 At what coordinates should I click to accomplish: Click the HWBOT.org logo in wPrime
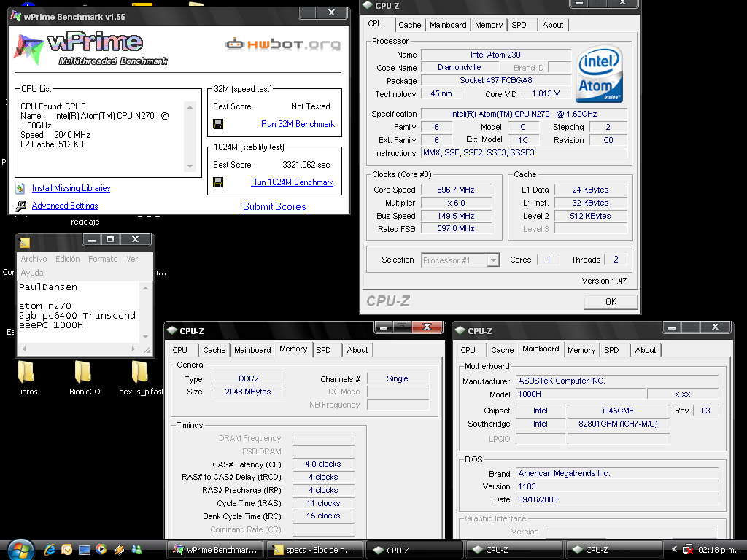282,44
